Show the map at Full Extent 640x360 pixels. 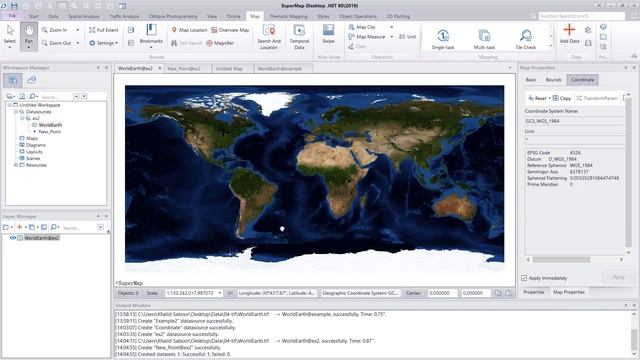click(x=104, y=30)
